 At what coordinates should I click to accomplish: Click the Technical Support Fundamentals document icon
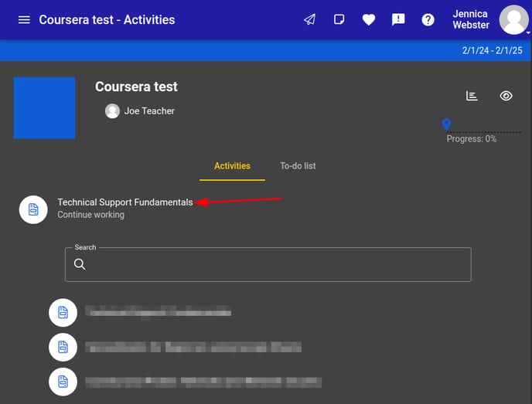(33, 209)
